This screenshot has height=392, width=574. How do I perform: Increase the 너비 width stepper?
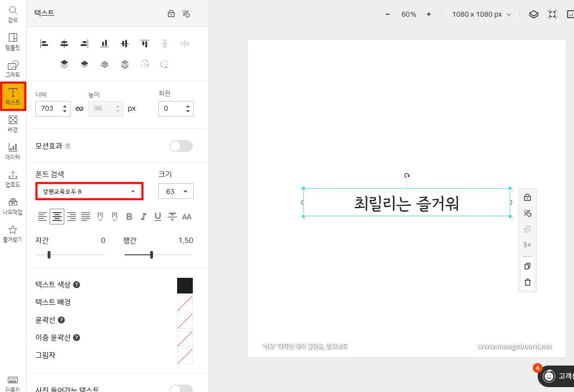click(x=65, y=106)
